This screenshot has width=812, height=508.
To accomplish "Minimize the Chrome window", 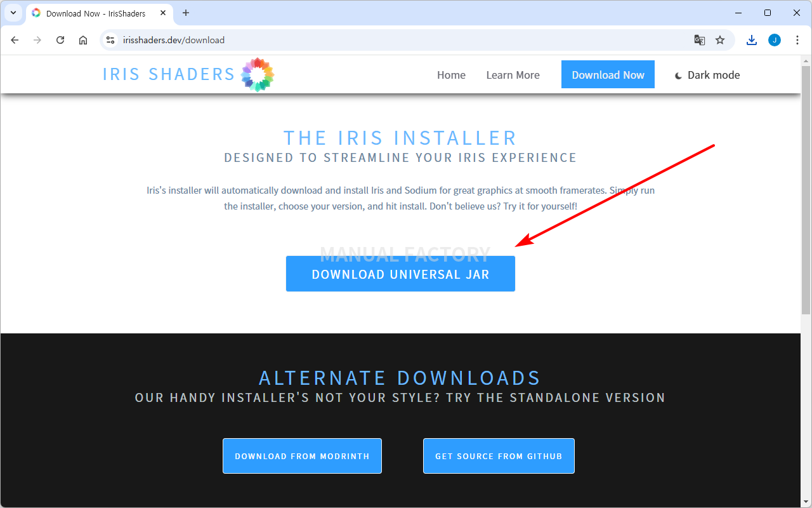I will (x=738, y=13).
